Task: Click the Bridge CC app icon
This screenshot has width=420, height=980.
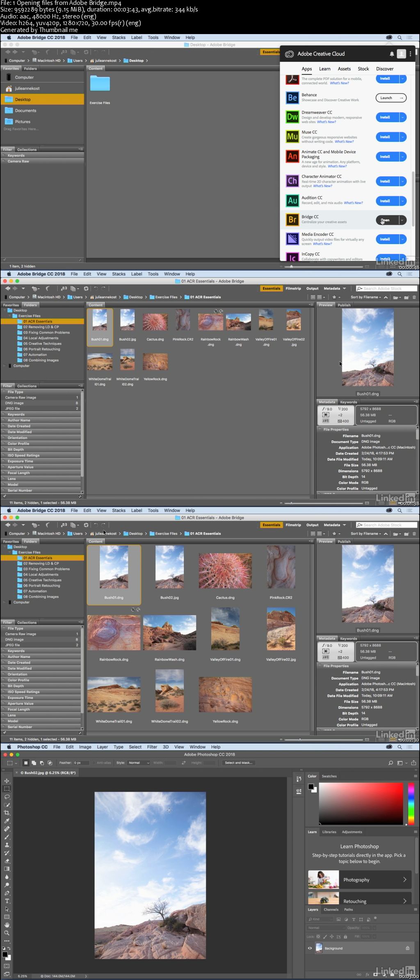Action: [x=292, y=220]
